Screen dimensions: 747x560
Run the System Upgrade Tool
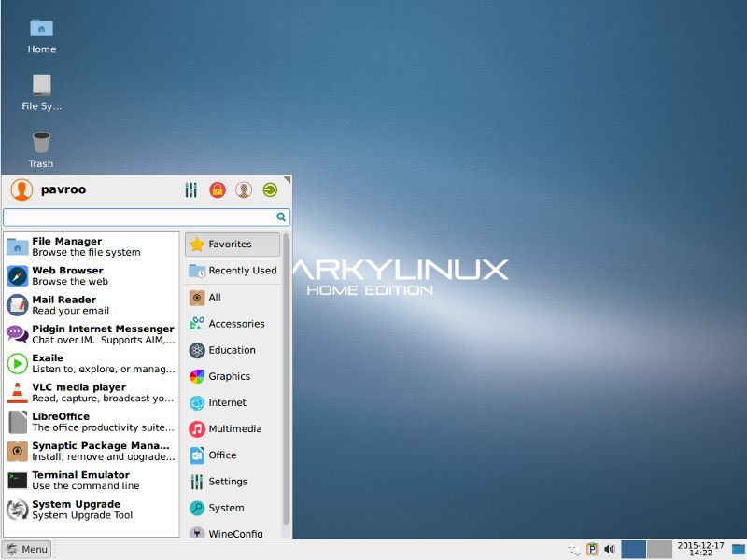coord(91,509)
